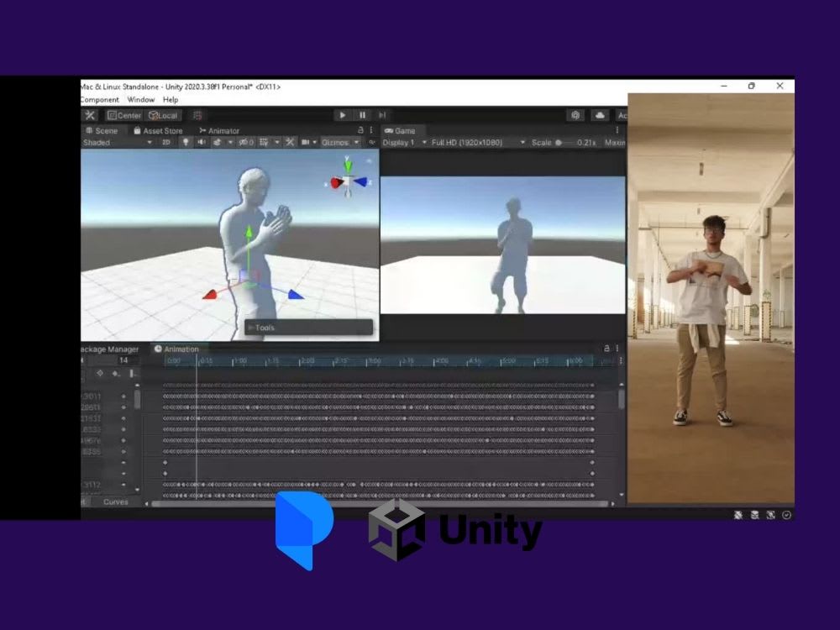Viewport: 840px width, 630px height.
Task: Toggle grid snapping icon in toolbar
Action: pyautogui.click(x=197, y=115)
